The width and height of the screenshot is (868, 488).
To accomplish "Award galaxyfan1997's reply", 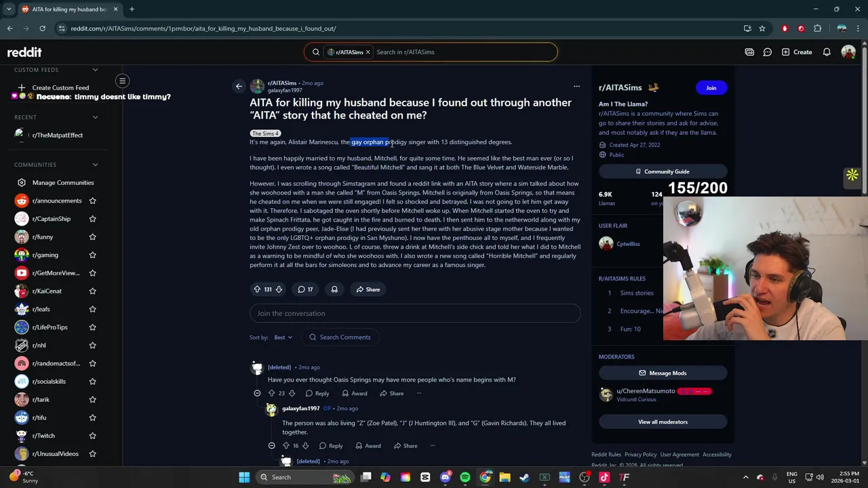I will (368, 446).
